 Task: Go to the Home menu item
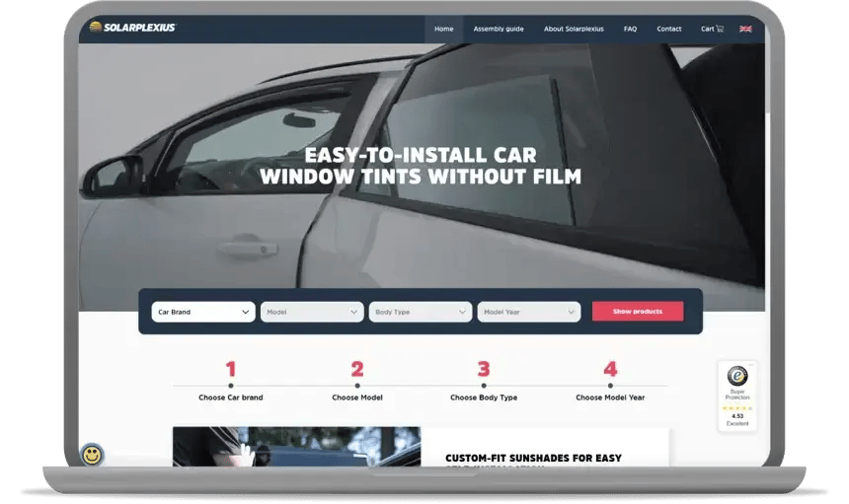click(x=443, y=29)
